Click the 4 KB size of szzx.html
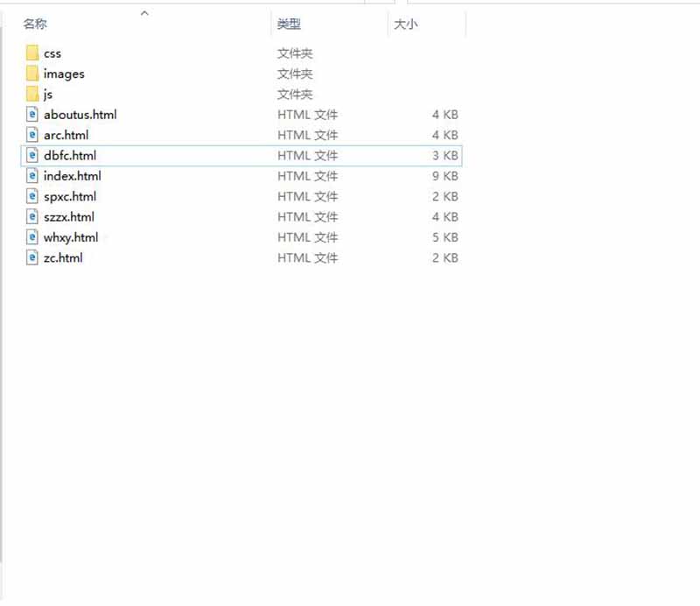The height and width of the screenshot is (606, 700). pos(445,217)
